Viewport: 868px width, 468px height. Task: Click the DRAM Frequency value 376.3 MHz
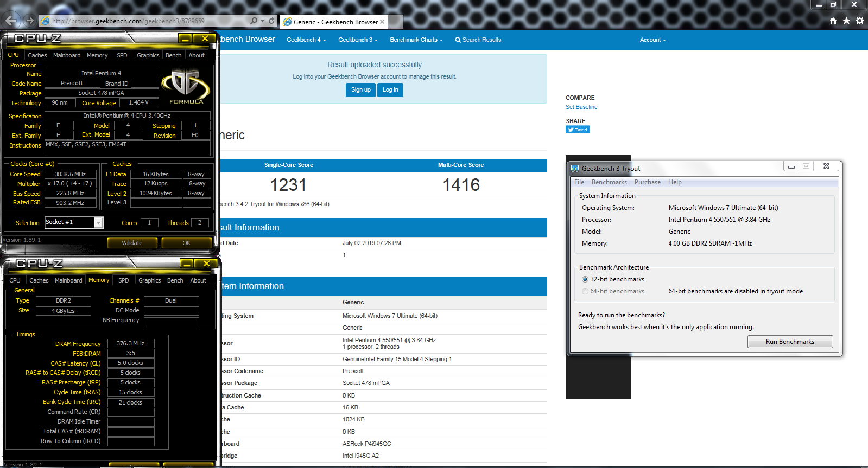[x=131, y=343]
